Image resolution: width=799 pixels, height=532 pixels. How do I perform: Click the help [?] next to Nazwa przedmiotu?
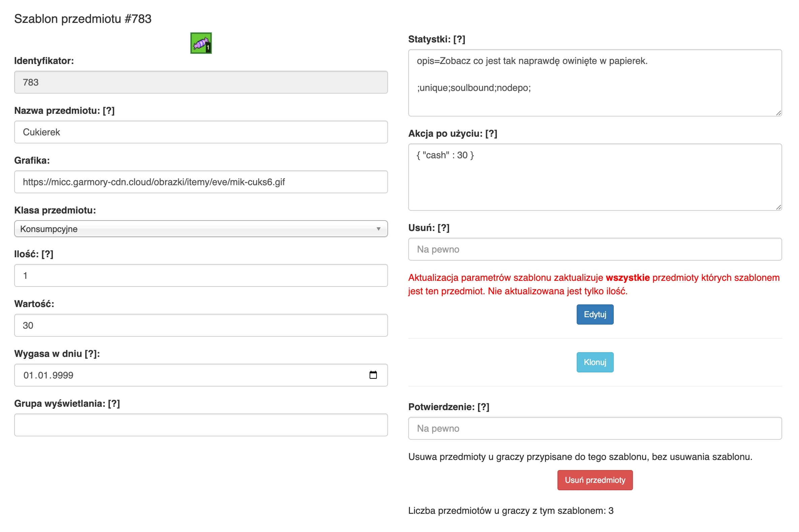click(x=108, y=110)
